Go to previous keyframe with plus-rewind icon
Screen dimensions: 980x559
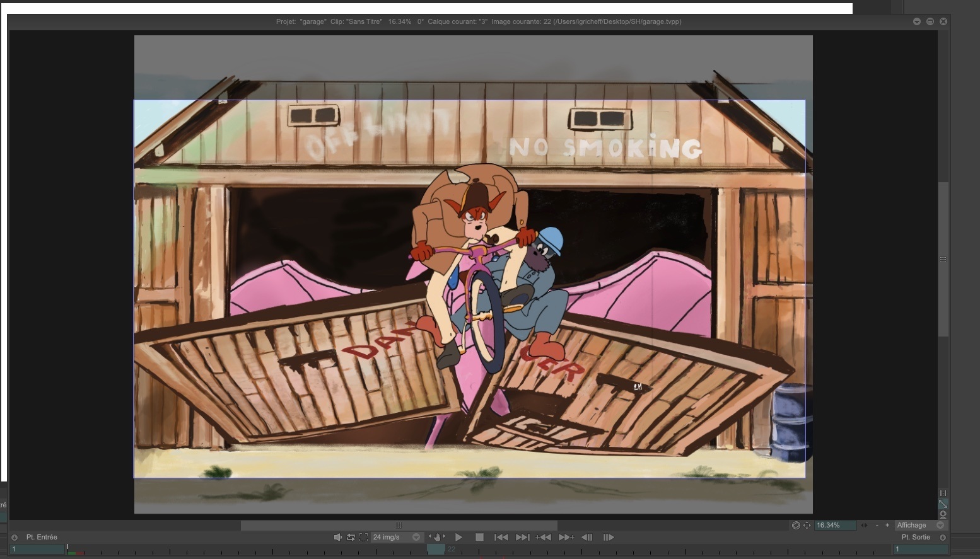pos(543,538)
